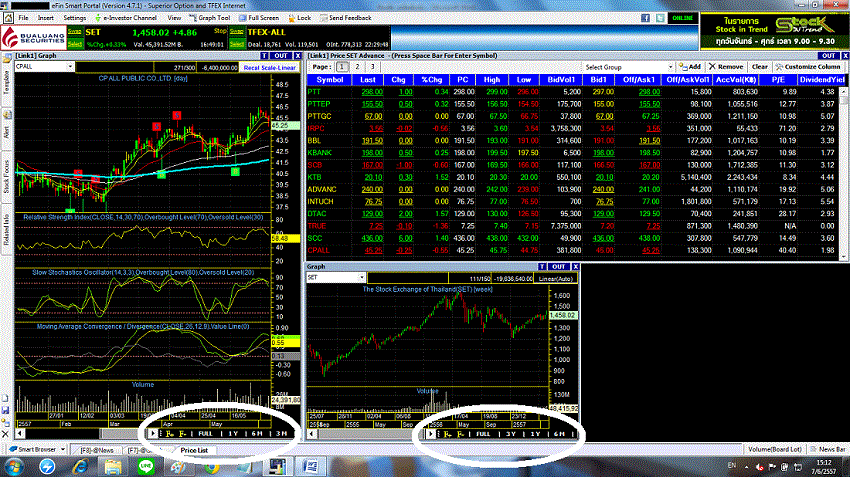This screenshot has width=850, height=477.
Task: Click the Swap link beside SET index
Action: (x=75, y=32)
